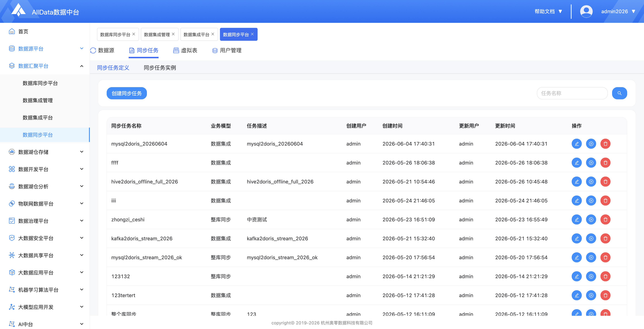Screen dimensions: 644x329
Task: Open the admin2026 user dropdown
Action: point(618,11)
